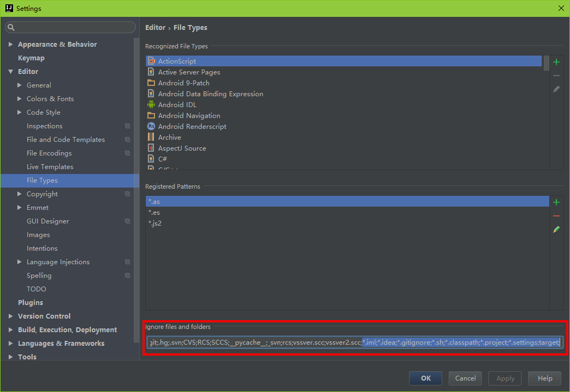Viewport: 570px width, 392px height.
Task: Select Android Renderscript file type
Action: click(192, 127)
